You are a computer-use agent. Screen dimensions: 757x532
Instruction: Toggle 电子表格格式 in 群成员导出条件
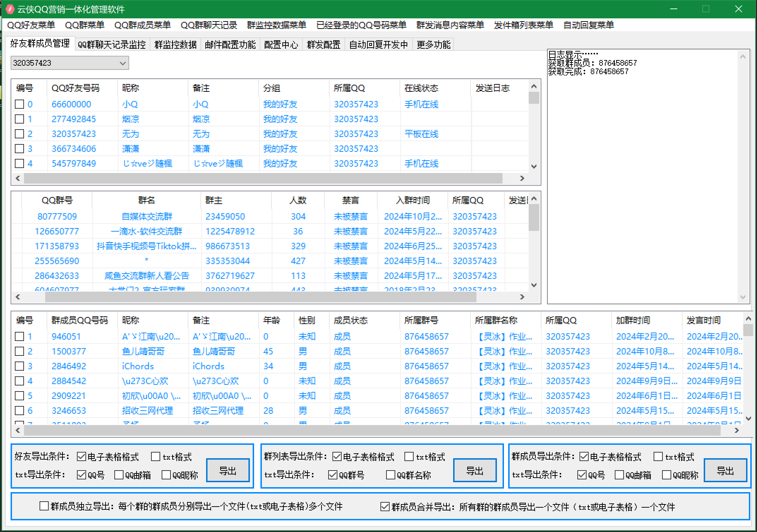[584, 457]
